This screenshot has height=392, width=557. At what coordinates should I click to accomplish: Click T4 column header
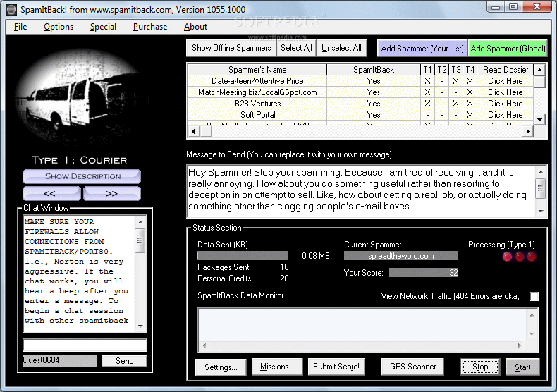pos(470,70)
